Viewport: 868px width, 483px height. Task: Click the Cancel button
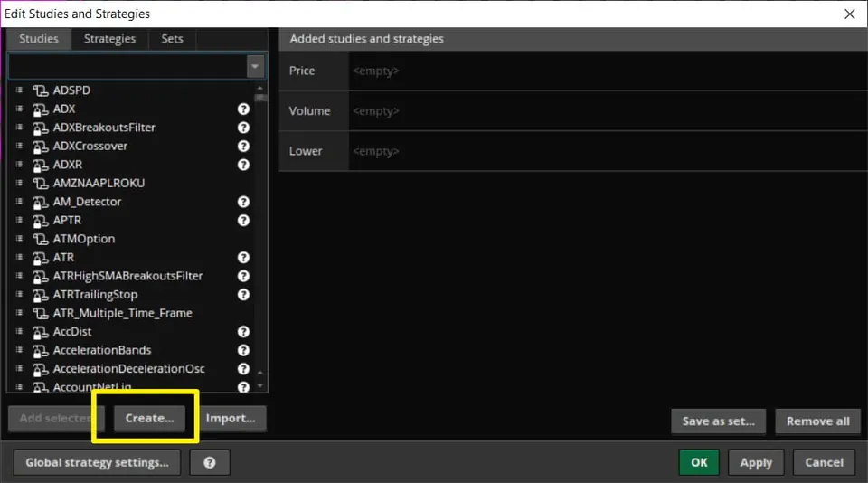[825, 462]
